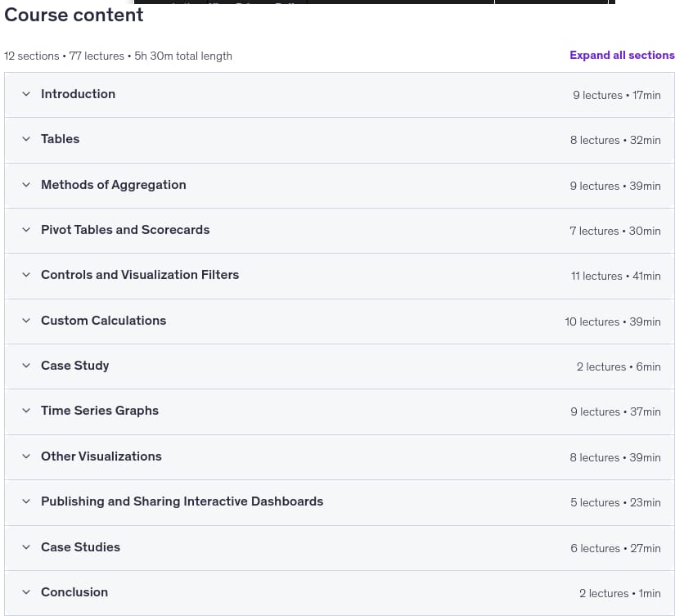Click '9 lectures • 17min' in Introduction row
This screenshot has height=616, width=675.
(616, 95)
